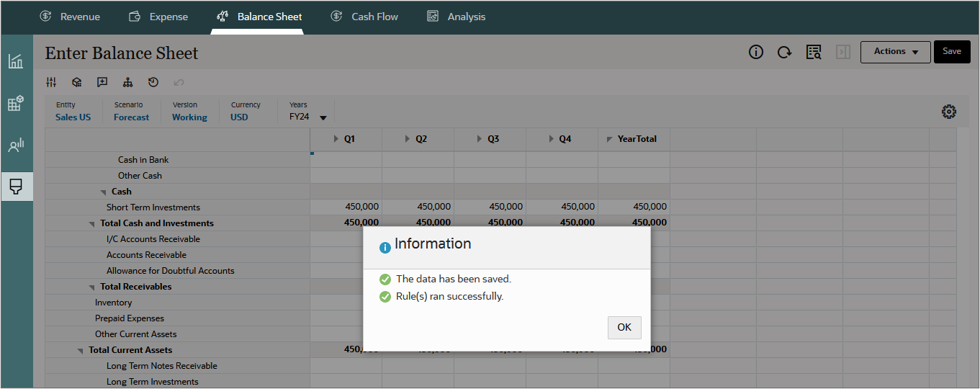Open the adjust sliders toolbar icon
Screen dimensions: 980x389
tap(51, 82)
